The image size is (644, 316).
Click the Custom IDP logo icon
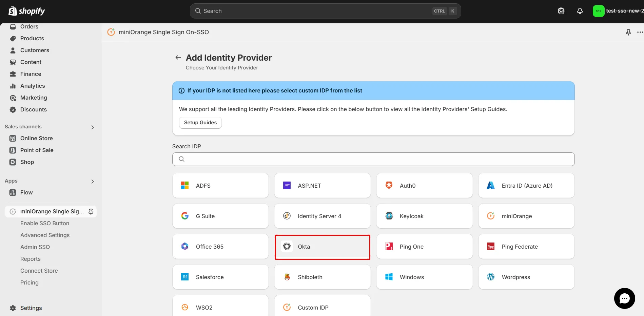(x=287, y=308)
